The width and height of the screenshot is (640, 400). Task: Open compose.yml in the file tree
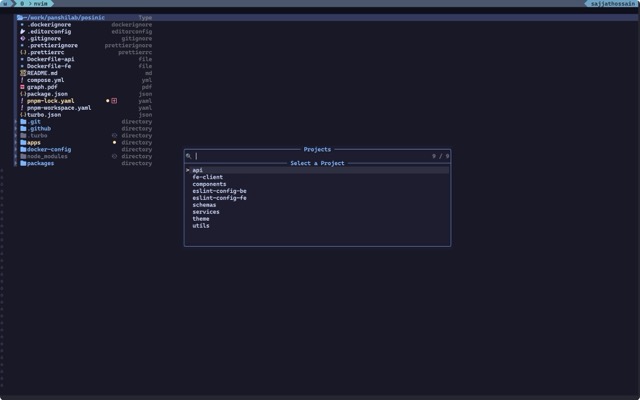(45, 80)
